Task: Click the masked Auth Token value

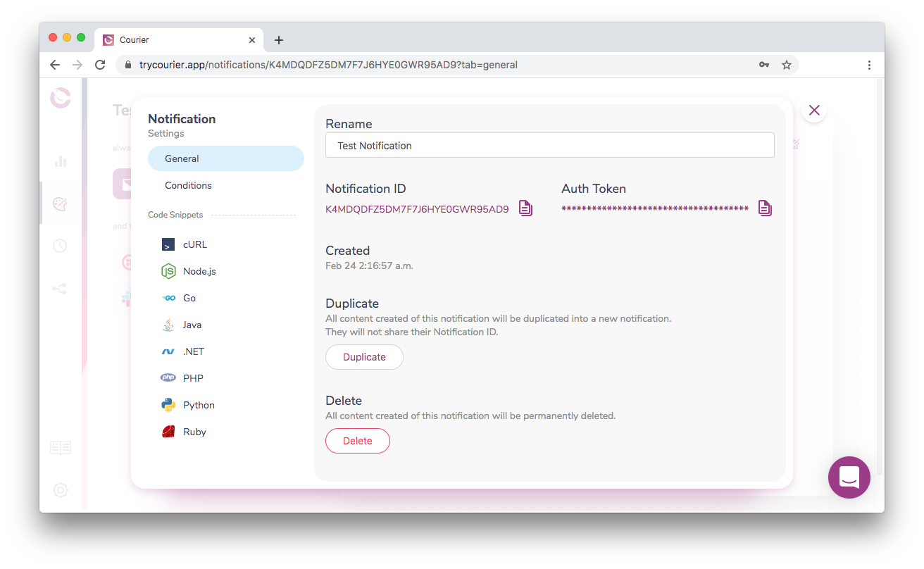Action: pyautogui.click(x=655, y=209)
